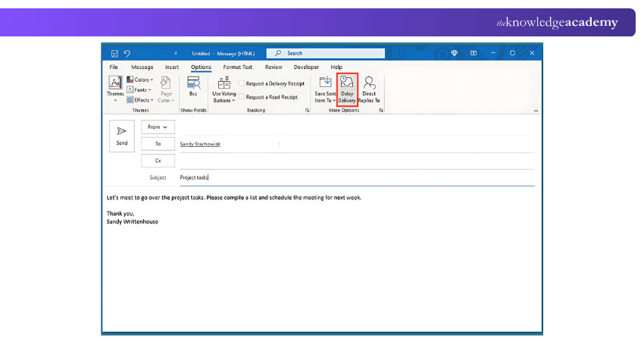
Task: Click the Undo arrow icon
Action: pos(127,53)
